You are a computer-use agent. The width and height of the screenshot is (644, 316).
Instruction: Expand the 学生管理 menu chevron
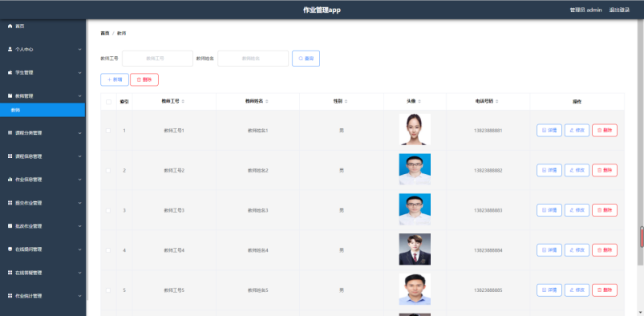(79, 73)
